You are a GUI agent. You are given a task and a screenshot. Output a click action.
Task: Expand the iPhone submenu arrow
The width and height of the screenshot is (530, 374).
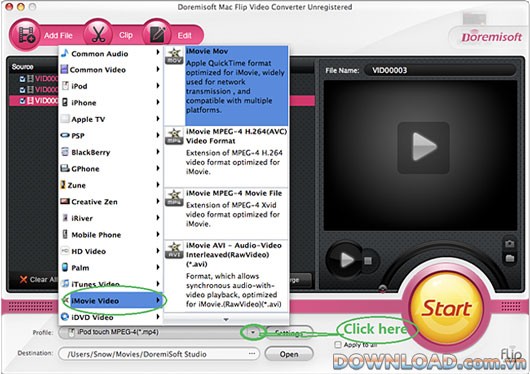(158, 102)
